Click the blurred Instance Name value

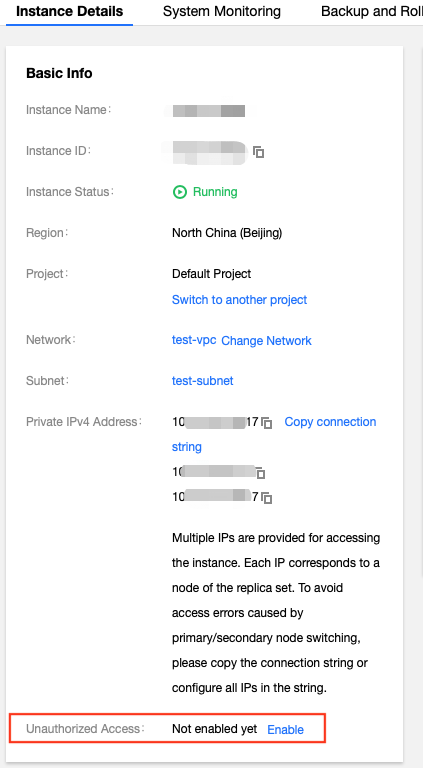pos(209,111)
